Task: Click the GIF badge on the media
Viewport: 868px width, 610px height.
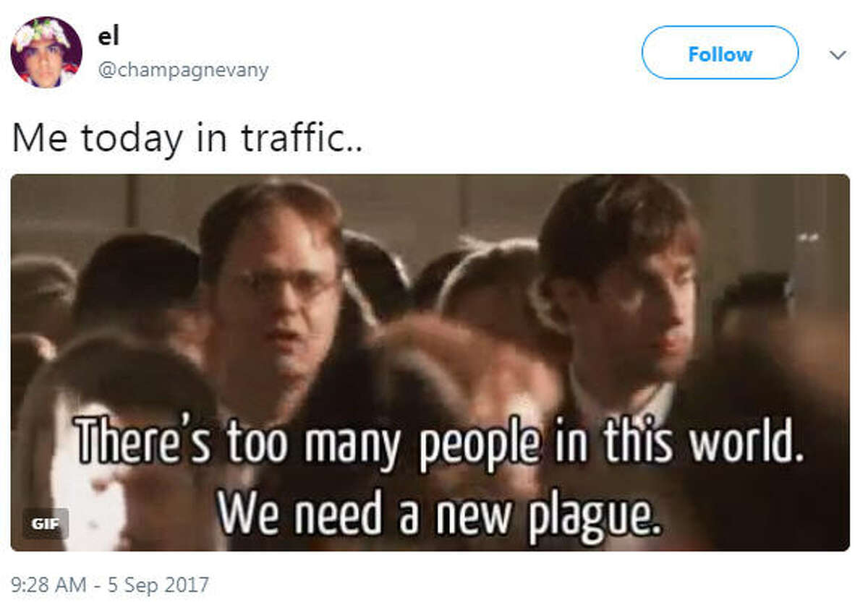Action: 45,523
